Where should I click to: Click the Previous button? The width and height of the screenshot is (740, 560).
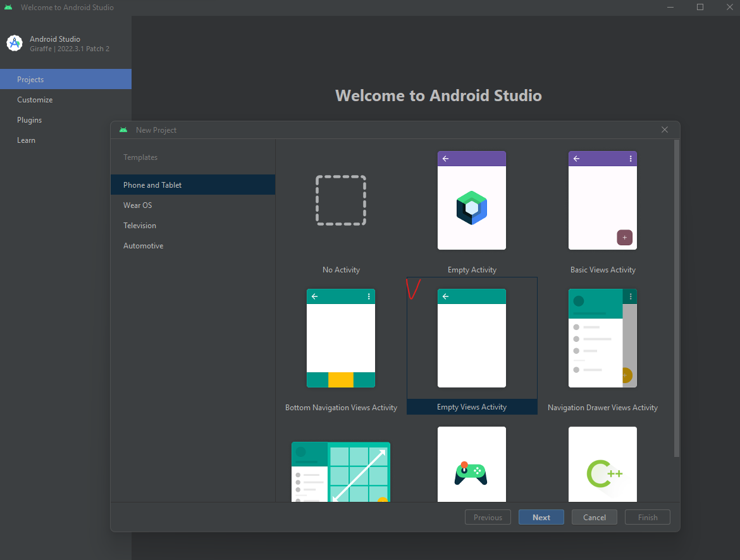488,518
